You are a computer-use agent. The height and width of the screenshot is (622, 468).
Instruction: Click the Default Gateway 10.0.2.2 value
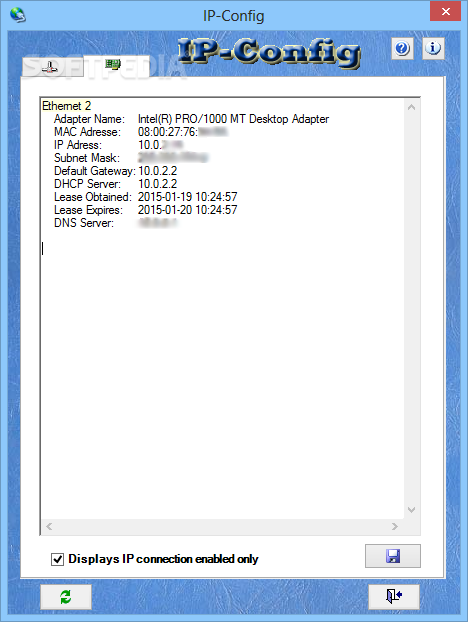(x=157, y=171)
